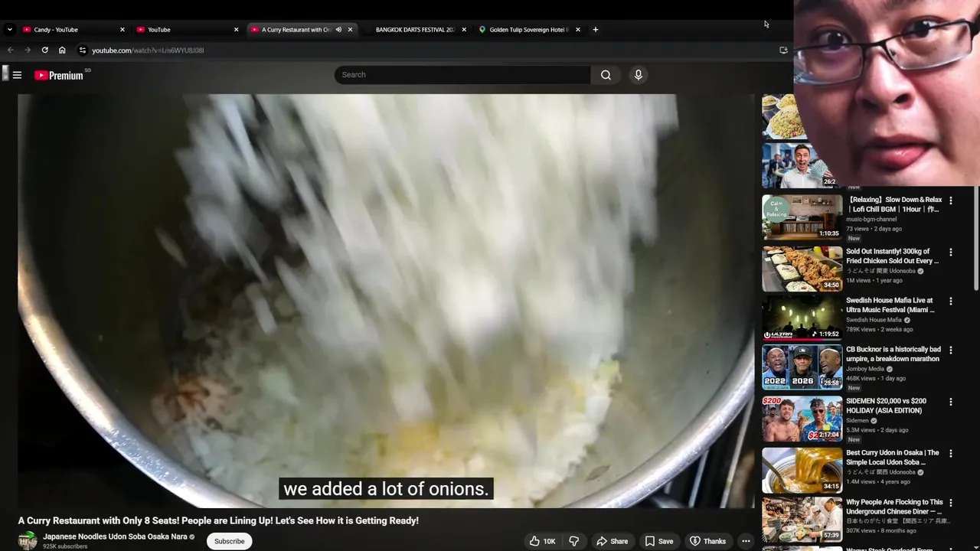Viewport: 980px width, 551px height.
Task: Grab the page vertical scrollbar thumb
Action: click(976, 238)
